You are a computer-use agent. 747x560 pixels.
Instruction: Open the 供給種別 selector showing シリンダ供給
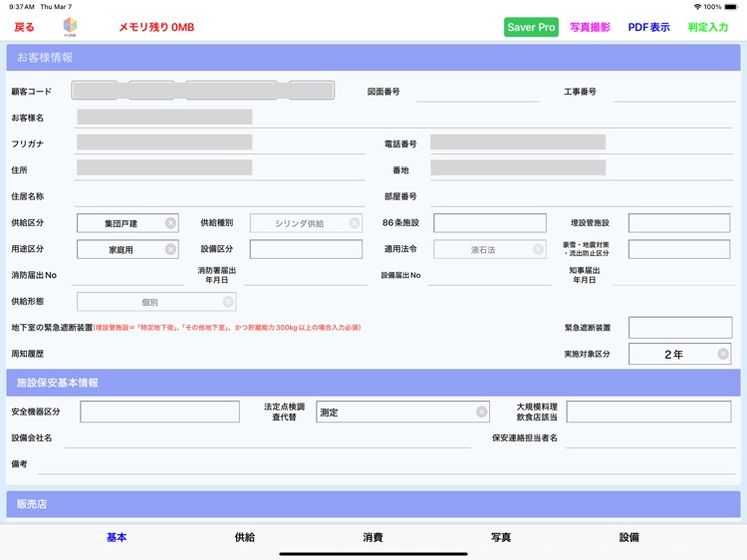click(306, 223)
